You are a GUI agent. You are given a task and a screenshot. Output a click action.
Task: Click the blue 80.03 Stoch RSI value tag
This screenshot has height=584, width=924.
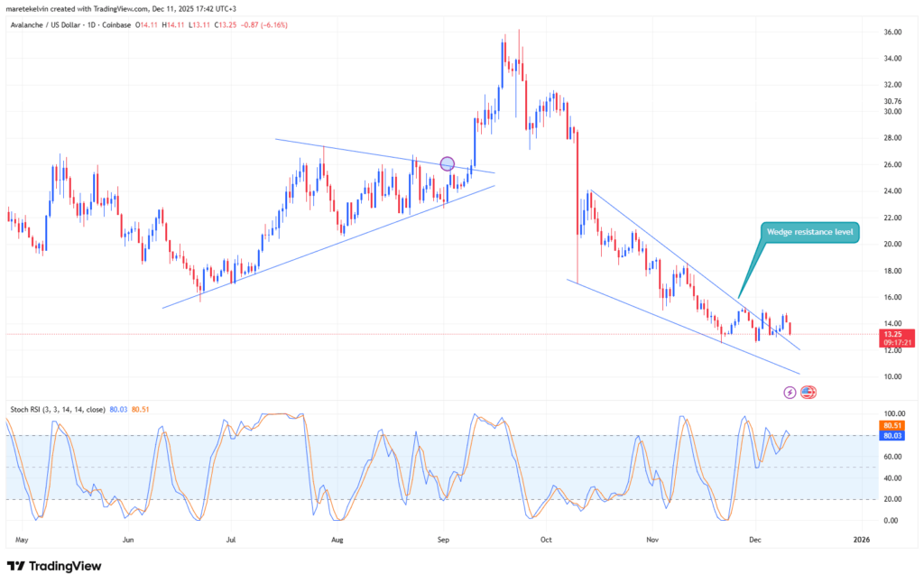(x=893, y=436)
